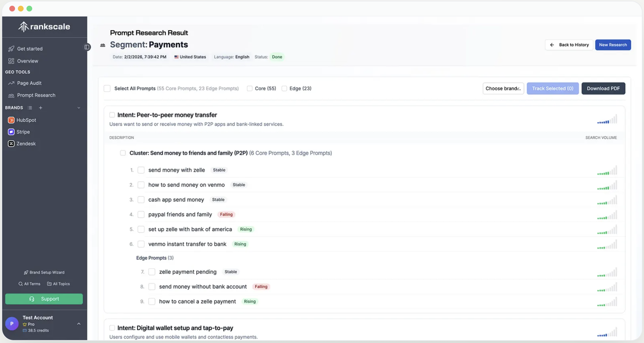644x343 pixels.
Task: Click the Test Account avatar
Action: coord(12,324)
